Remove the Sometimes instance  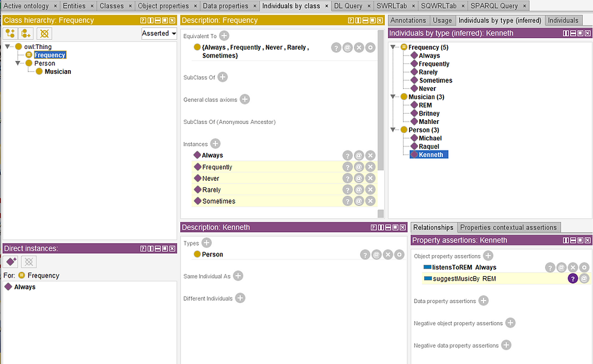click(370, 201)
